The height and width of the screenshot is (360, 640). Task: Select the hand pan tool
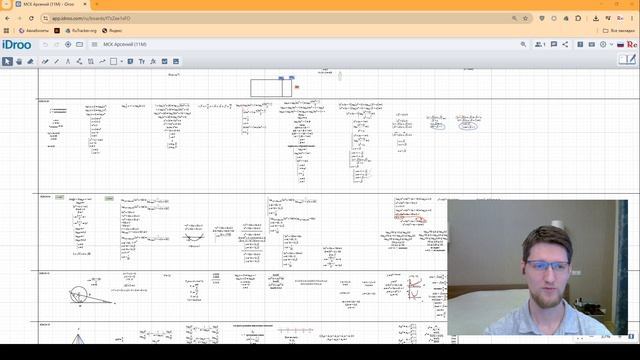point(19,61)
